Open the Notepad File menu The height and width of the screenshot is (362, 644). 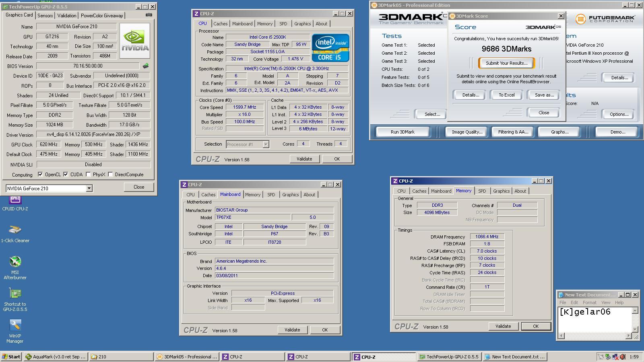tap(563, 302)
